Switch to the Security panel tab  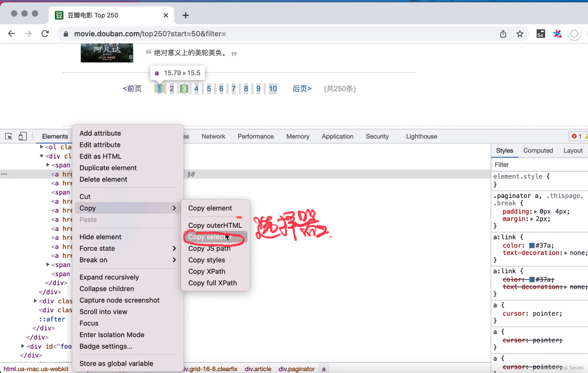pos(377,136)
